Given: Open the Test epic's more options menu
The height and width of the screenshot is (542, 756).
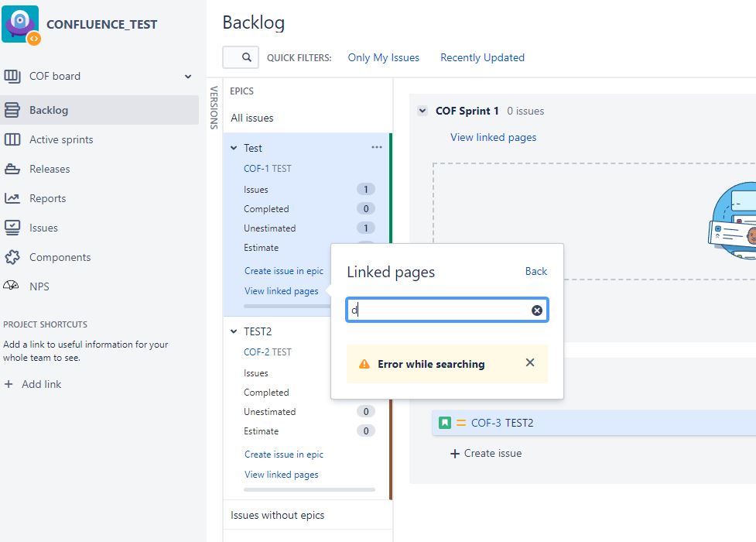Looking at the screenshot, I should click(x=377, y=147).
